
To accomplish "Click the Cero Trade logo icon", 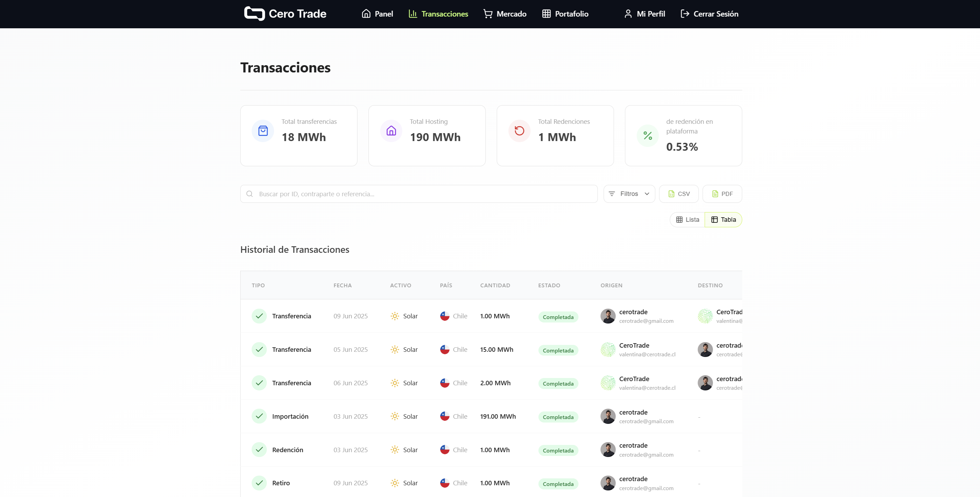I will (x=254, y=14).
